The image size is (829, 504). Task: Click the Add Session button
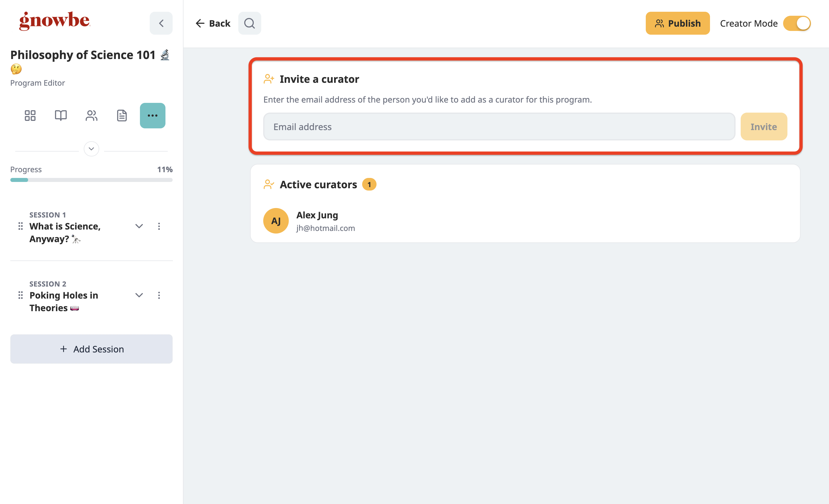[91, 349]
